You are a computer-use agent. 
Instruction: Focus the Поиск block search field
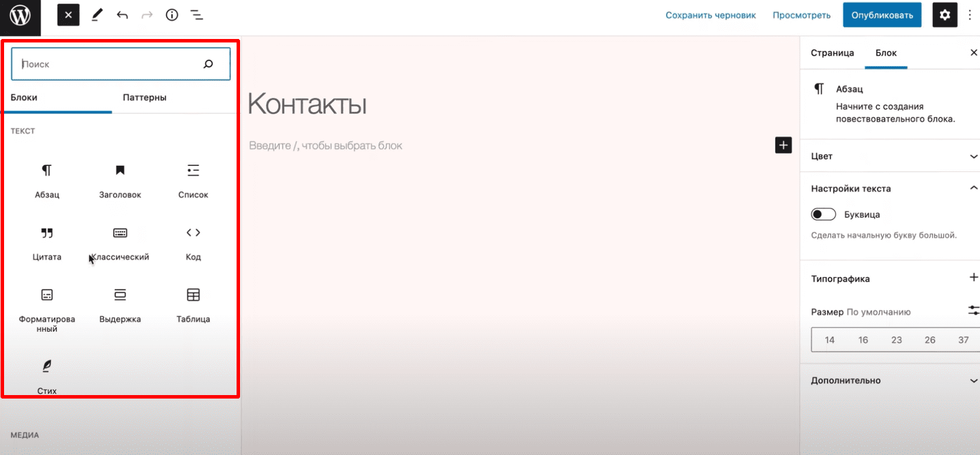121,64
